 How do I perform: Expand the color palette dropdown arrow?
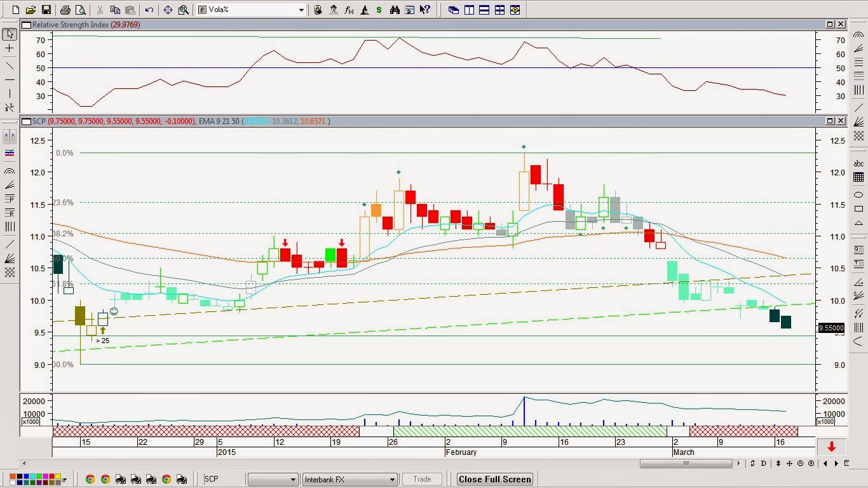pyautogui.click(x=64, y=480)
